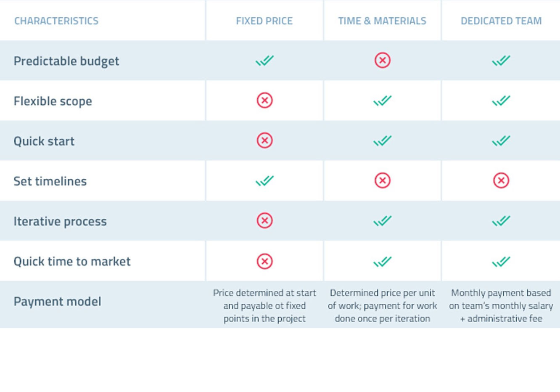560x392 pixels.
Task: Click Time & Materials checkmark for Quick time to market
Action: pos(383,262)
